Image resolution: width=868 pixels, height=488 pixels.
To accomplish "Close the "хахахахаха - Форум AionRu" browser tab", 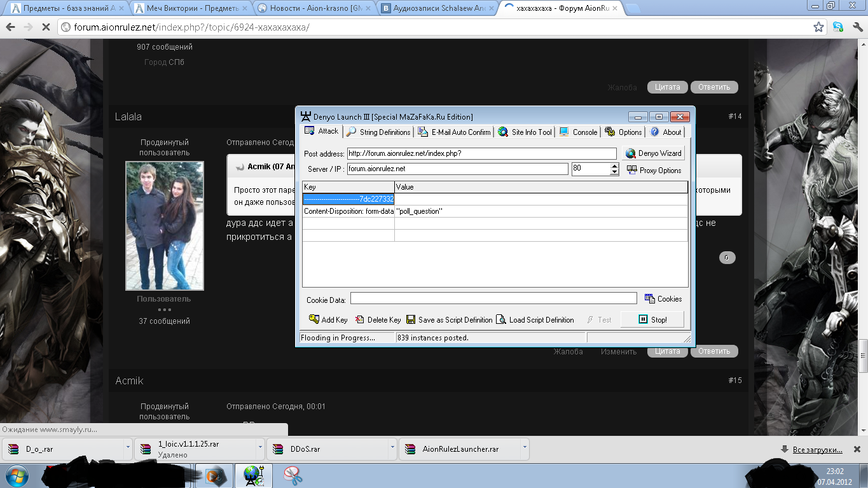I will click(614, 9).
